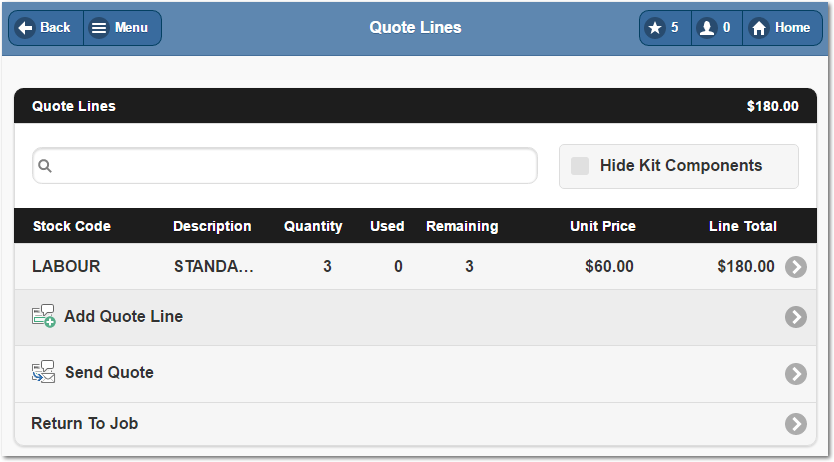Image resolution: width=834 pixels, height=462 pixels.
Task: Click the Back arrow icon
Action: coord(25,28)
